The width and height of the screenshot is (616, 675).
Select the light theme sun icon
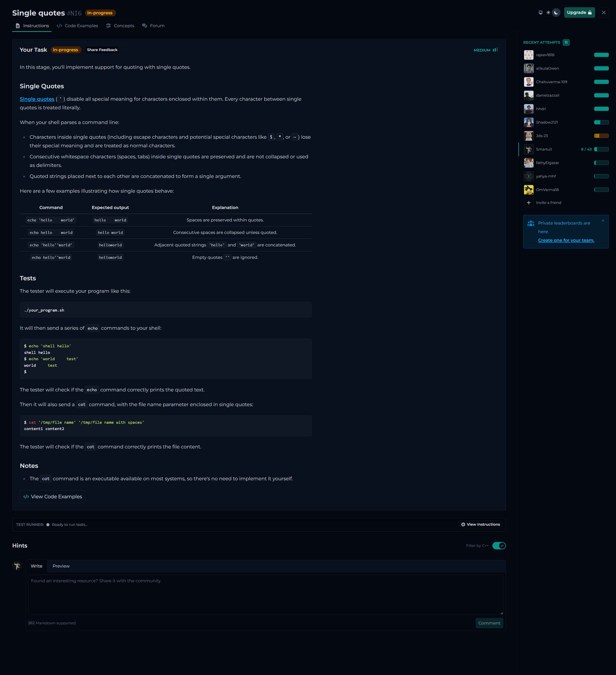pyautogui.click(x=548, y=12)
